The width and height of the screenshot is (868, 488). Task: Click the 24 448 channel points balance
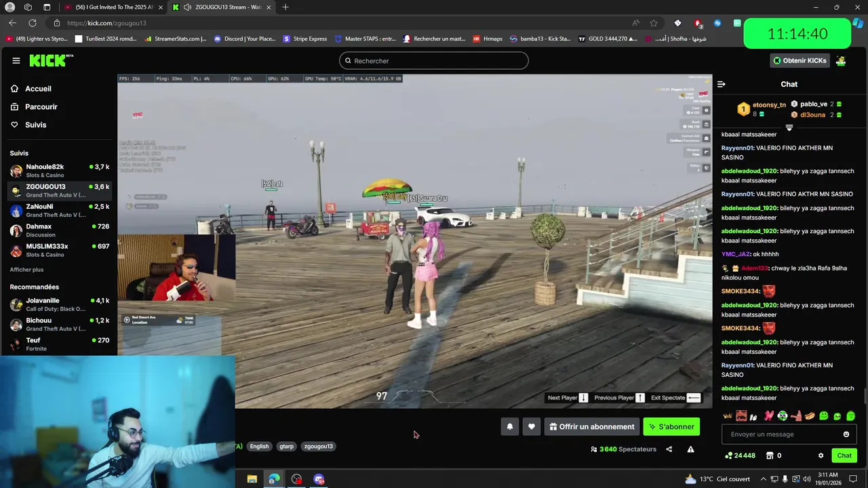tap(740, 455)
